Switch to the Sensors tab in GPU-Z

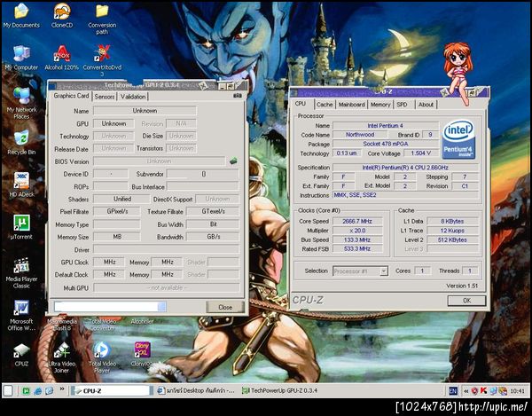[x=105, y=97]
